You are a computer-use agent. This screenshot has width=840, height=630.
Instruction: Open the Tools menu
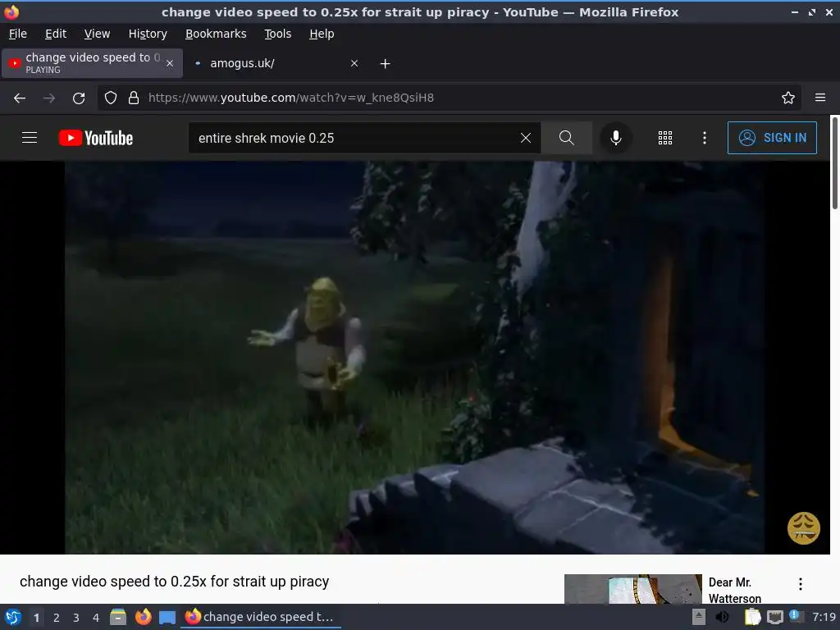click(x=277, y=34)
